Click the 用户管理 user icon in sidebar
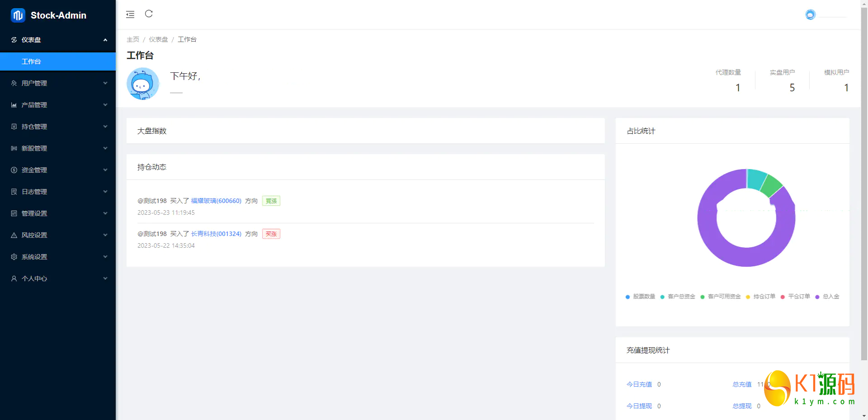The height and width of the screenshot is (420, 868). click(14, 83)
